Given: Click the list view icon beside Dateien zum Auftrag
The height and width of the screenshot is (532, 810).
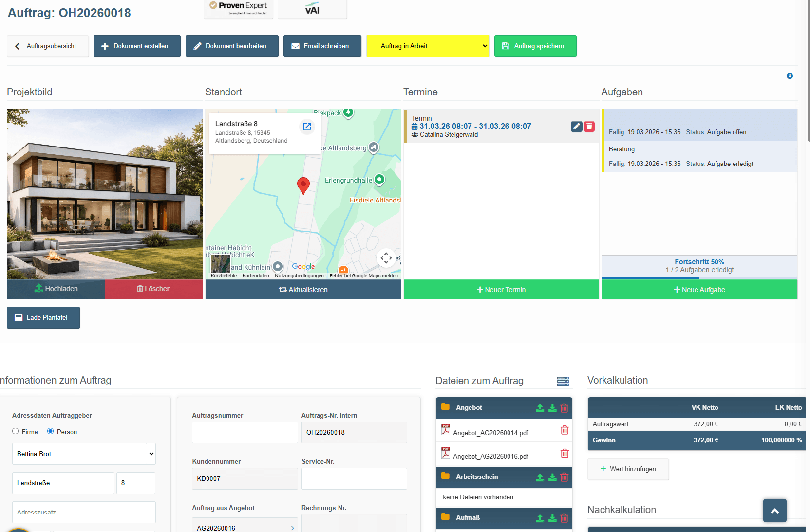Looking at the screenshot, I should tap(563, 381).
